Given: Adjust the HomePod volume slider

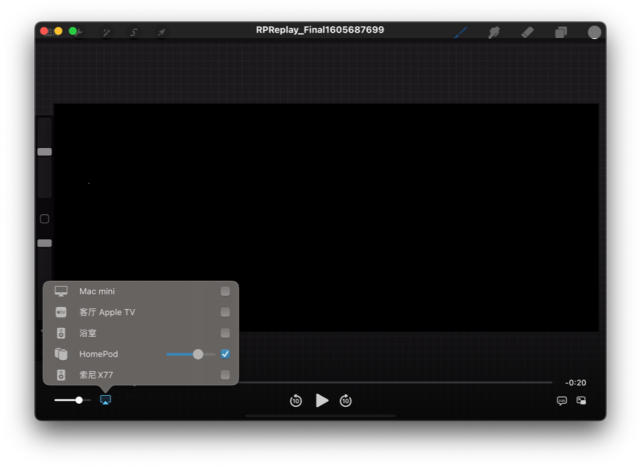Looking at the screenshot, I should click(191, 354).
